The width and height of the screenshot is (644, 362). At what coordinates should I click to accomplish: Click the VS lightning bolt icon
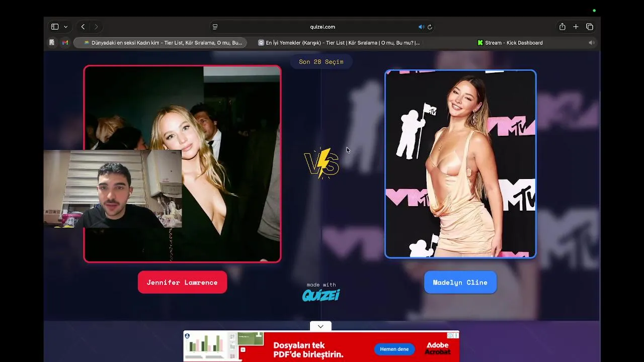click(x=321, y=163)
